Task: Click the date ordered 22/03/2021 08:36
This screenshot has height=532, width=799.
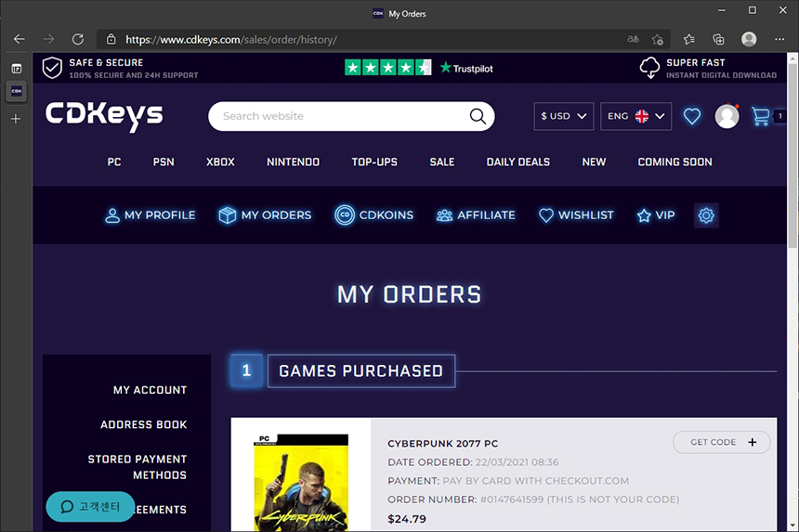Action: pos(517,462)
